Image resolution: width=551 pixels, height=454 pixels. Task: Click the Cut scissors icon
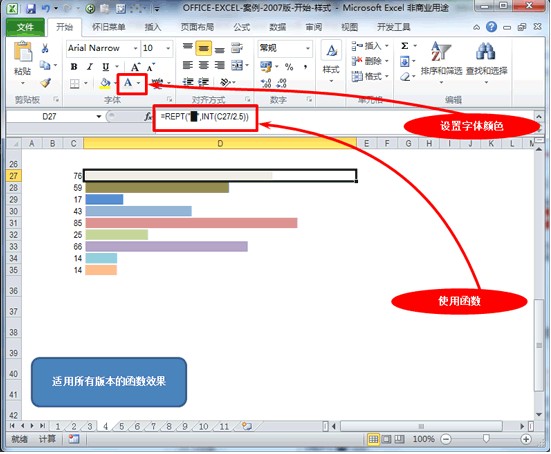pos(45,48)
